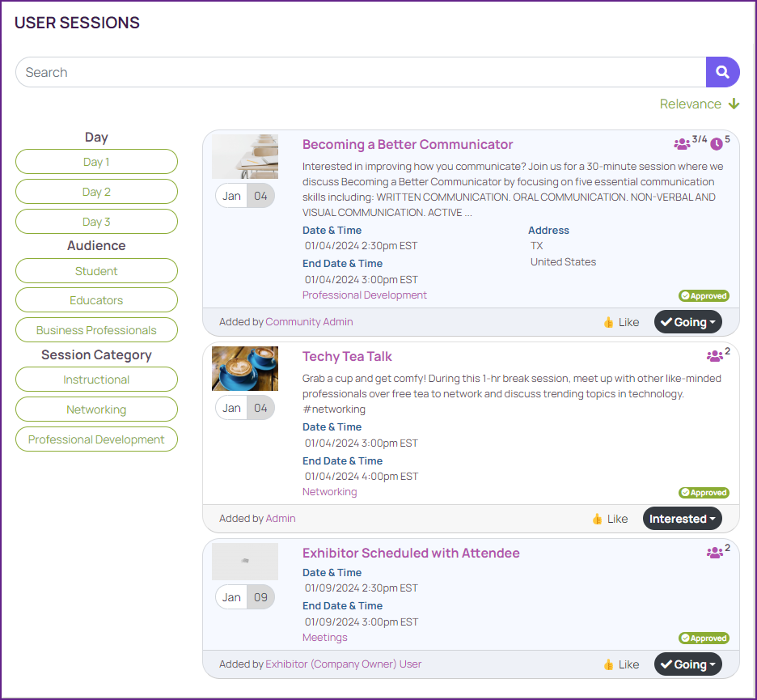The height and width of the screenshot is (700, 757).
Task: Toggle the Networking category filter pill
Action: point(96,409)
